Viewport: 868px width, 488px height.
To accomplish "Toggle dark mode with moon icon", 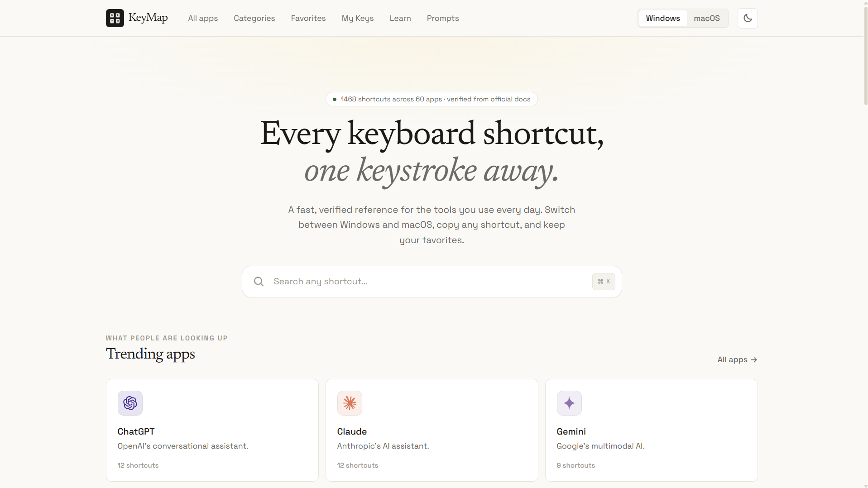I will coord(748,18).
